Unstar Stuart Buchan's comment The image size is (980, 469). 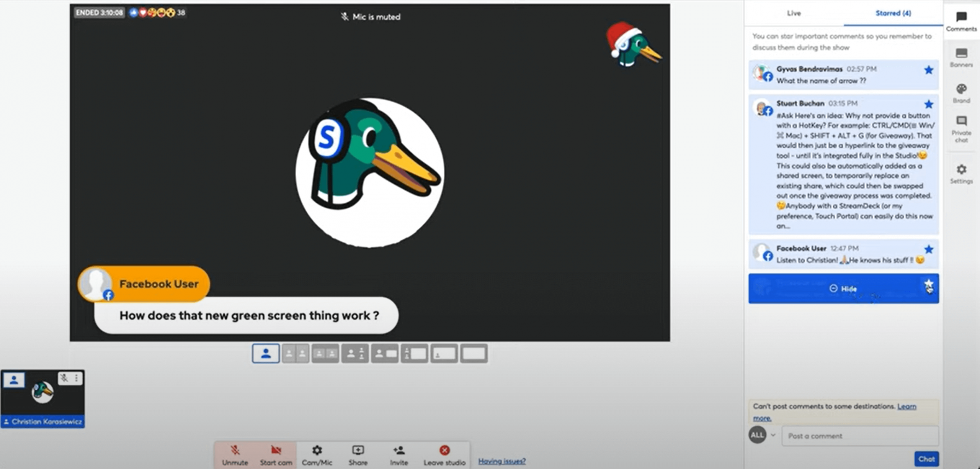[x=928, y=104]
